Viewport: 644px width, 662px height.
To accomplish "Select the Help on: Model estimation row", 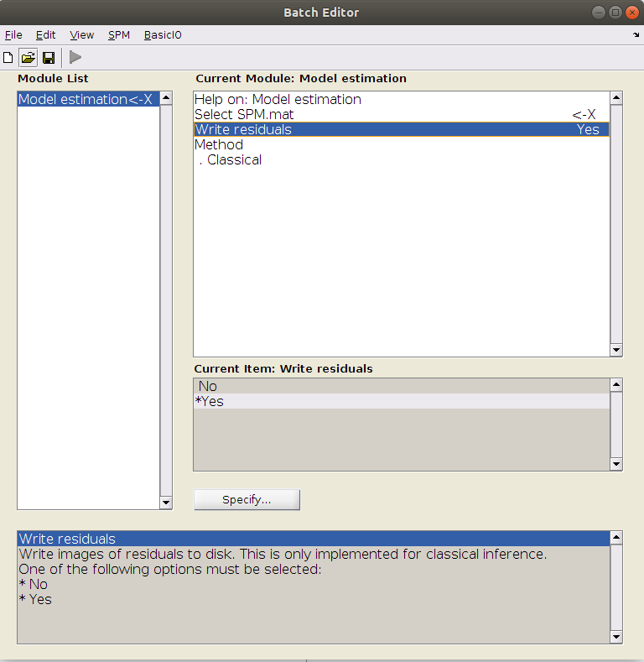I will (402, 99).
